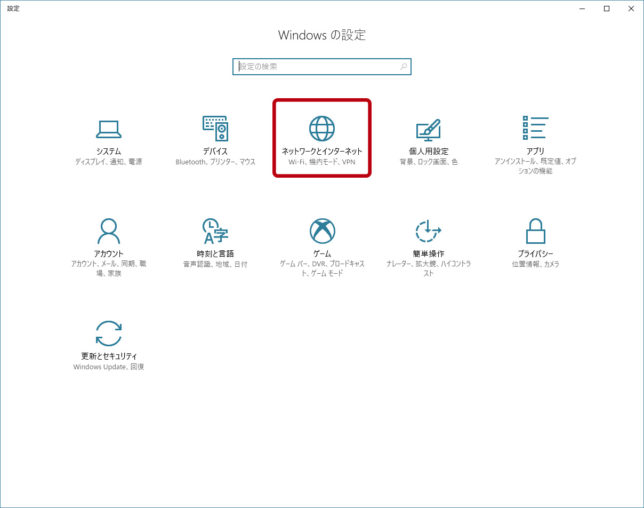Open the 更新とセキュリティ refresh arrows icon
644x508 pixels.
click(108, 333)
